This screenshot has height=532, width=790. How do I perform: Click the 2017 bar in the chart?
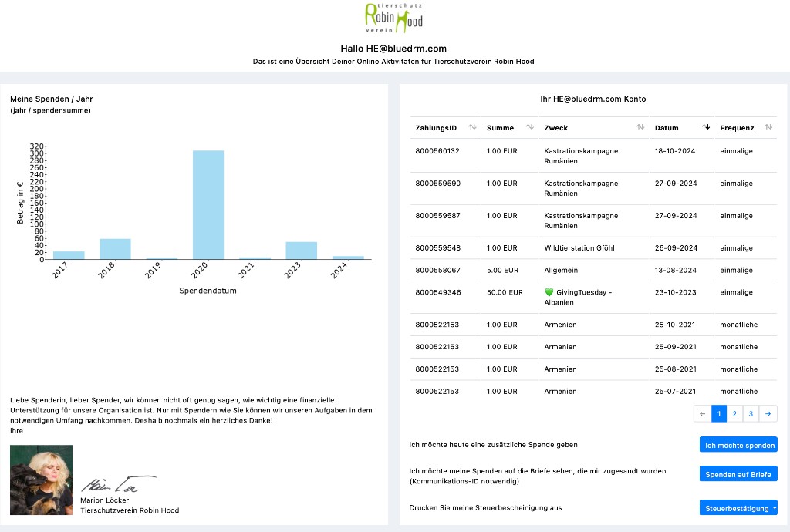click(x=69, y=255)
